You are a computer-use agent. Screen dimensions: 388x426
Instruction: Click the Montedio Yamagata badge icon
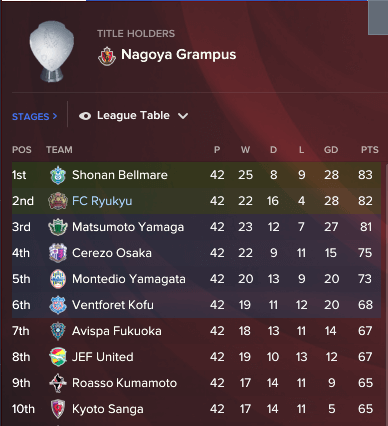click(x=58, y=279)
